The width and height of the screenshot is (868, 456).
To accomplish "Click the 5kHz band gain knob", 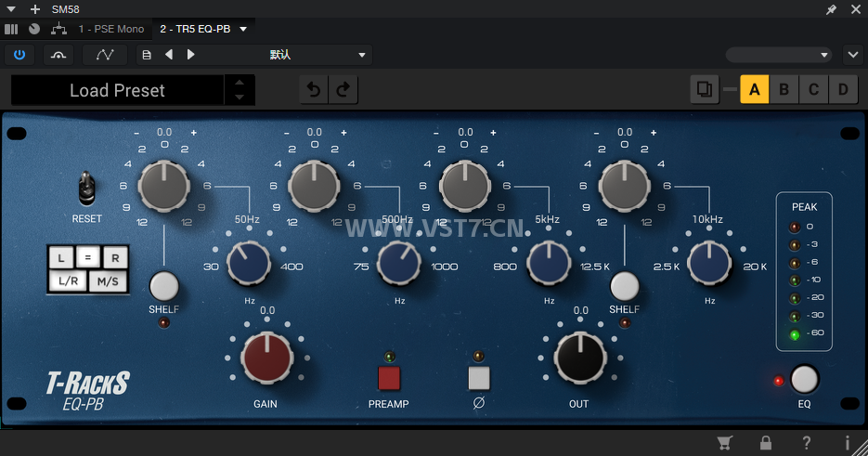I will coord(464,186).
